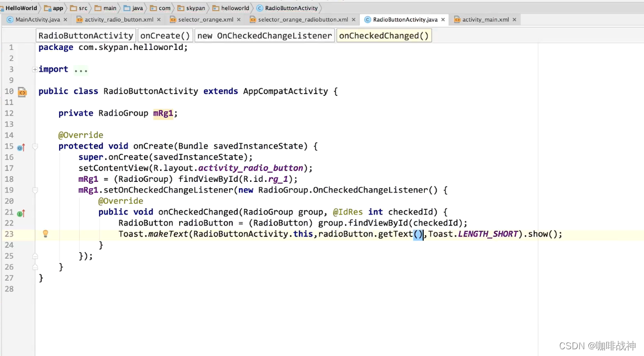644x356 pixels.
Task: Click LENGTH_SHORT constant in Toast line
Action: coord(488,234)
